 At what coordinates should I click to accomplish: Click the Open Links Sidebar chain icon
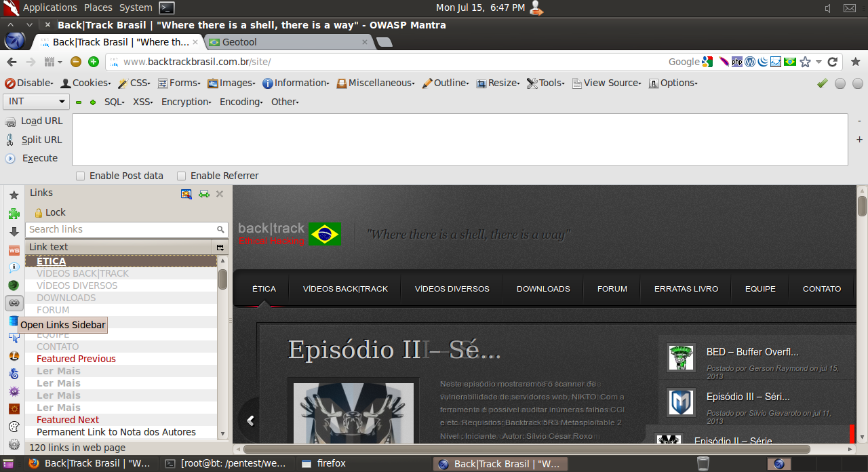(14, 302)
